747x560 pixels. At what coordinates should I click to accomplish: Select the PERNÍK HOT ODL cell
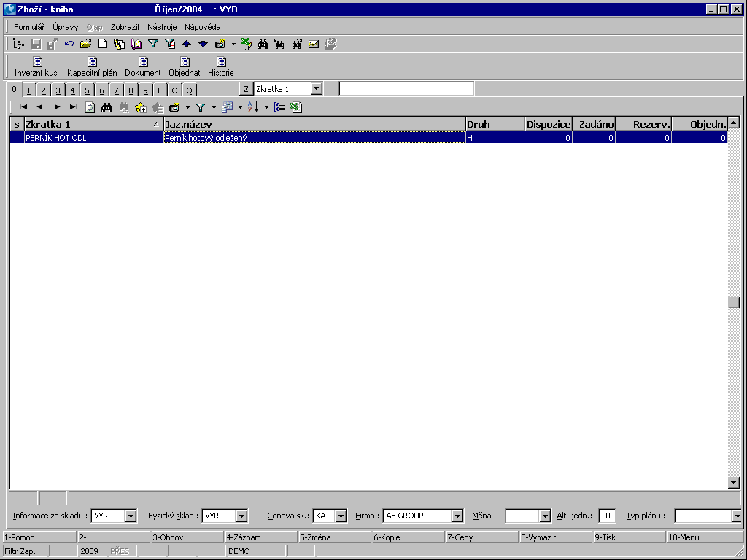[94, 138]
